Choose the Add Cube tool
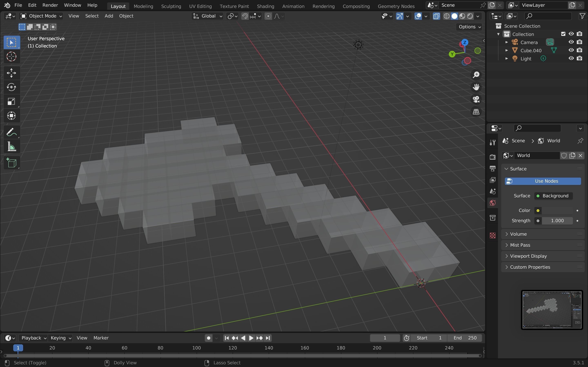 (11, 163)
